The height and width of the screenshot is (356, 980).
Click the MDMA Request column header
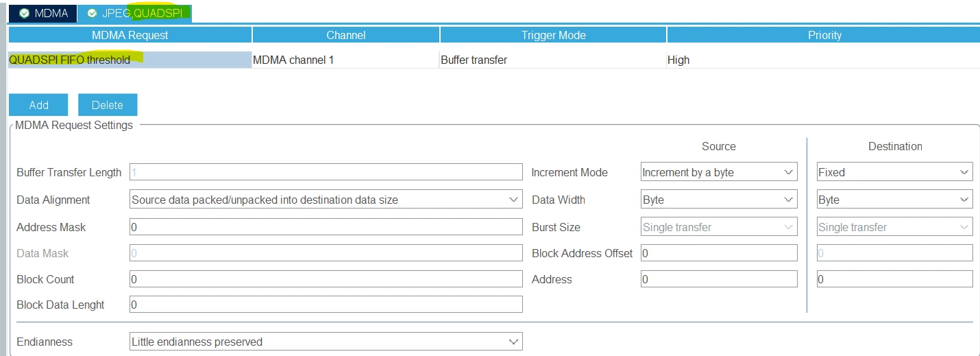pos(130,35)
